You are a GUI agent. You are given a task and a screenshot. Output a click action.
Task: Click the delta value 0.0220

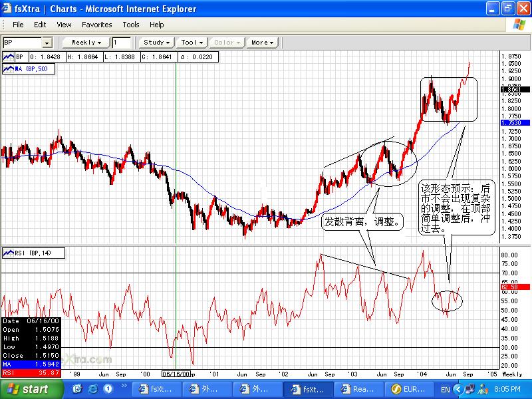(x=197, y=57)
